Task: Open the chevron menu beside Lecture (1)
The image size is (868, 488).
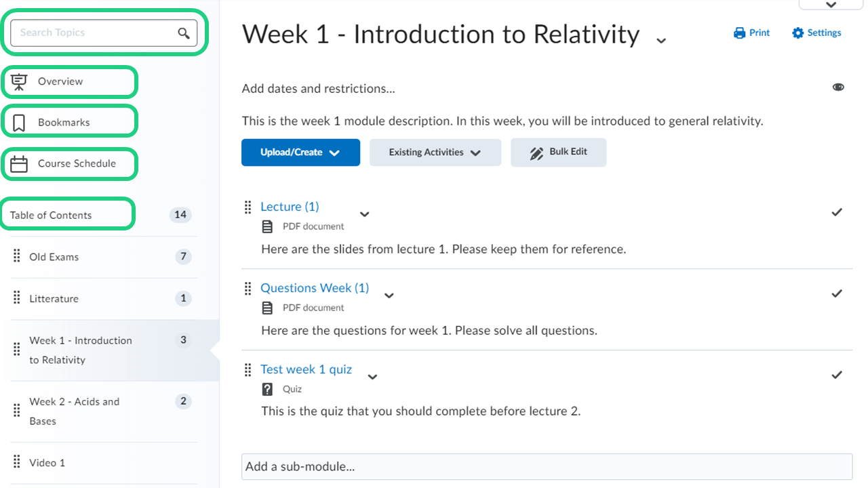Action: point(364,214)
